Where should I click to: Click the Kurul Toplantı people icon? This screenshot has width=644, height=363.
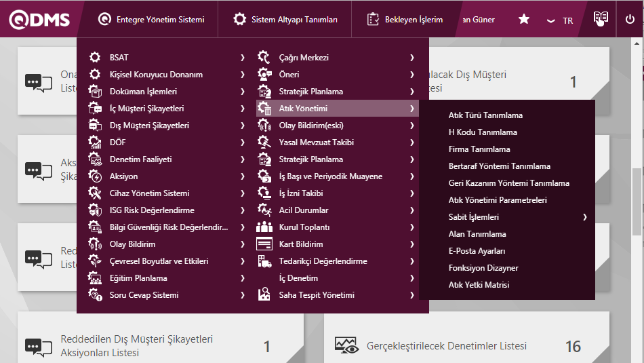pos(264,227)
